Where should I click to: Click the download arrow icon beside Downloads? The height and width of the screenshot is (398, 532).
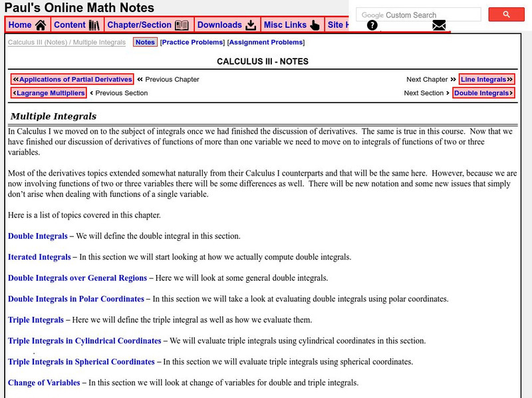tap(251, 25)
